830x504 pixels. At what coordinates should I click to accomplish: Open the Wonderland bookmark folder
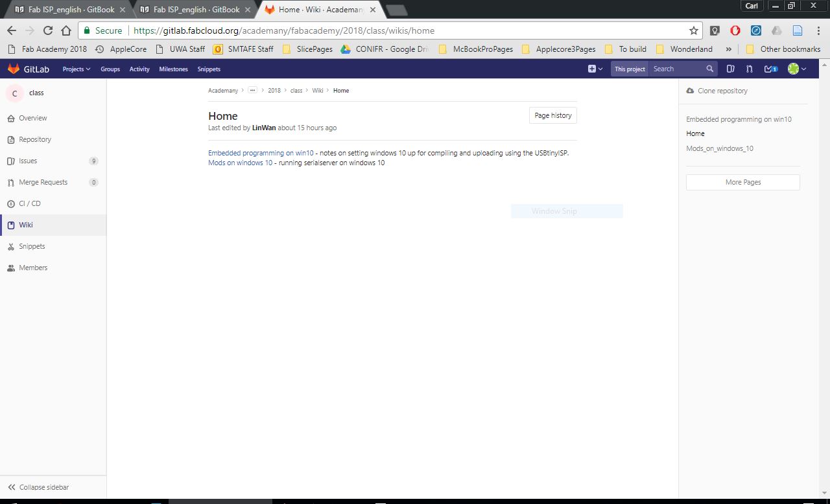685,49
